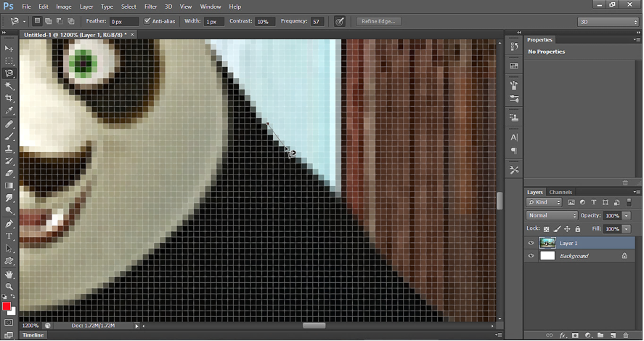Click the add layer mask icon
This screenshot has height=341, width=644.
[x=575, y=336]
